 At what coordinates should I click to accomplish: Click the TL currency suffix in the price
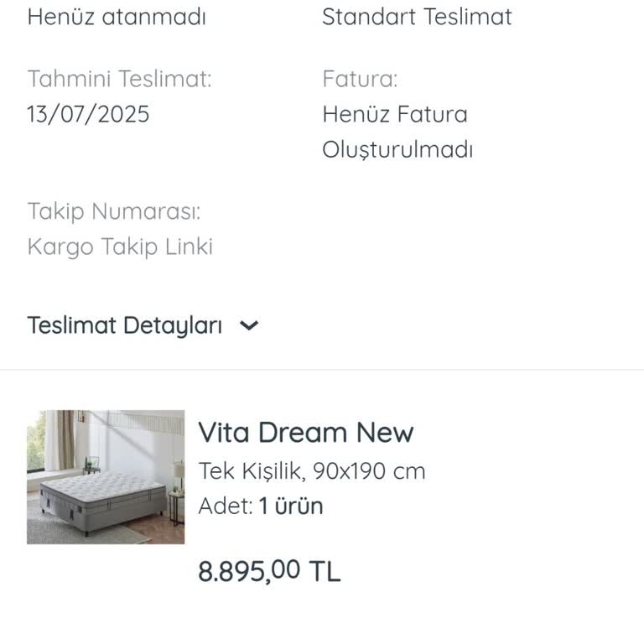click(x=325, y=572)
